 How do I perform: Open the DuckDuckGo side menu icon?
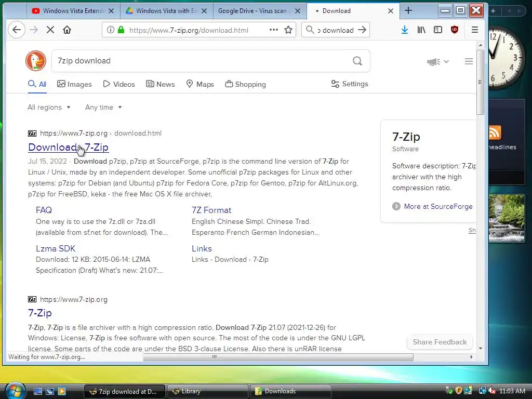click(x=469, y=61)
